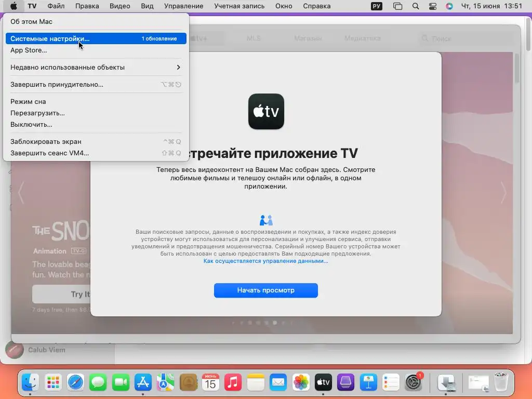Switch to the Магазин tab
The width and height of the screenshot is (532, 399).
(x=308, y=38)
